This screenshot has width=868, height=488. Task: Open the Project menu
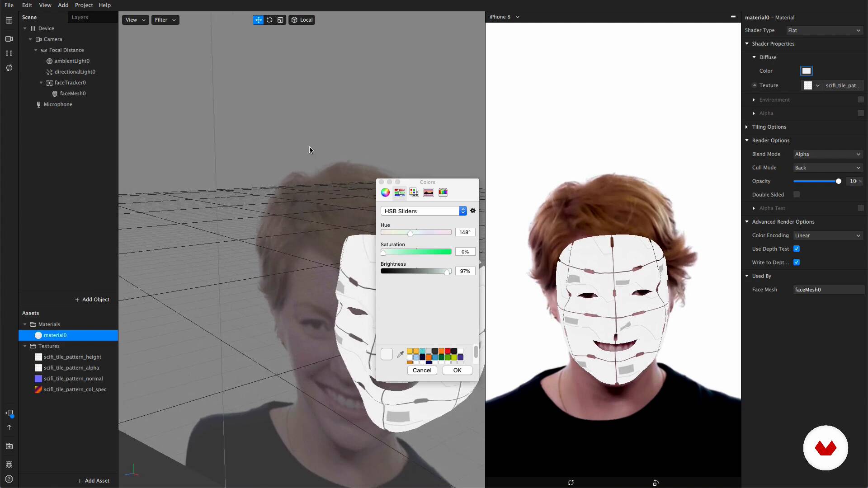pyautogui.click(x=84, y=5)
